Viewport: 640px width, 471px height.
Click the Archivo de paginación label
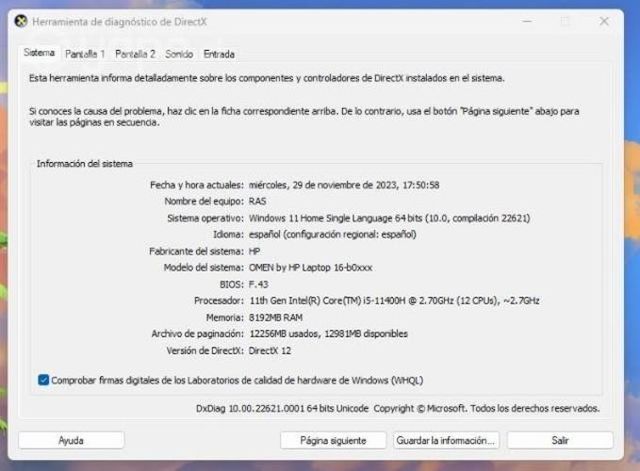point(198,334)
